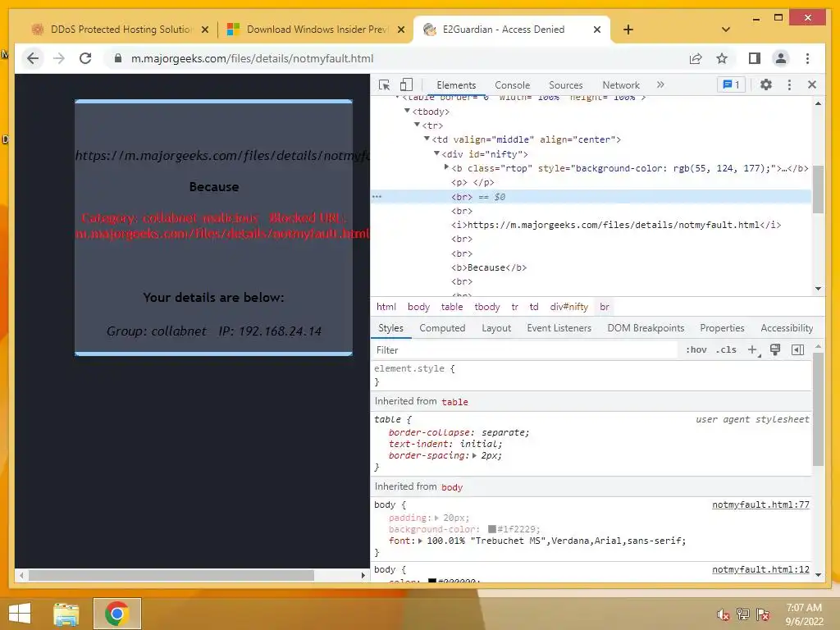
Task: Open the Event Listeners tab
Action: coord(559,328)
